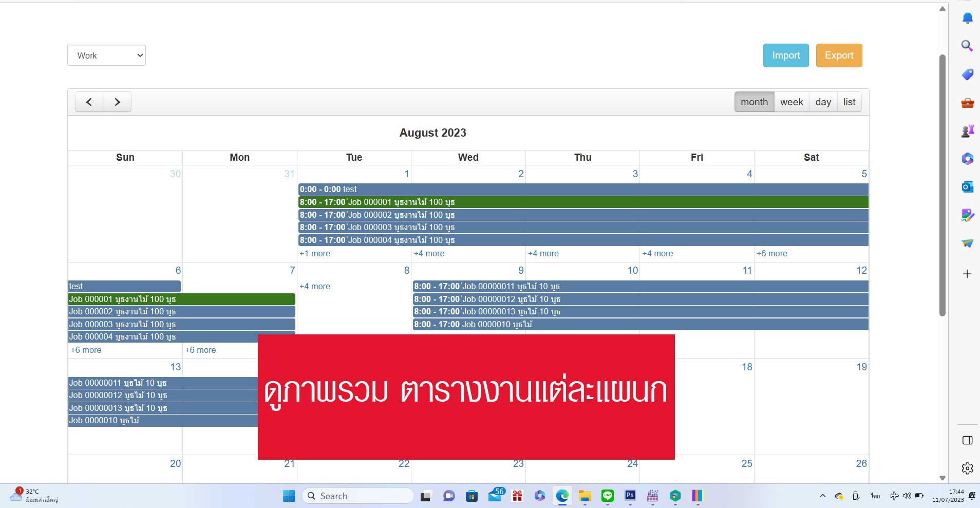Toggle the sidebar panel layout icon
980x508 pixels.
tap(967, 440)
